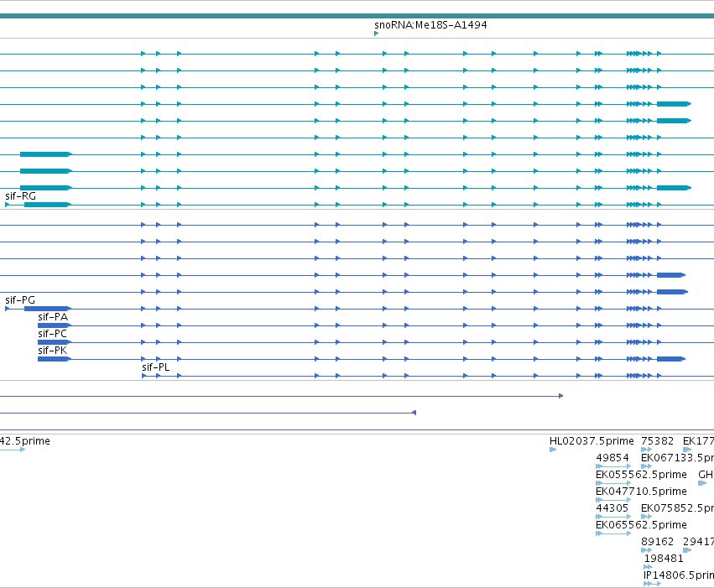Open the 89162 EST label
The height and width of the screenshot is (588, 714).
point(657,543)
